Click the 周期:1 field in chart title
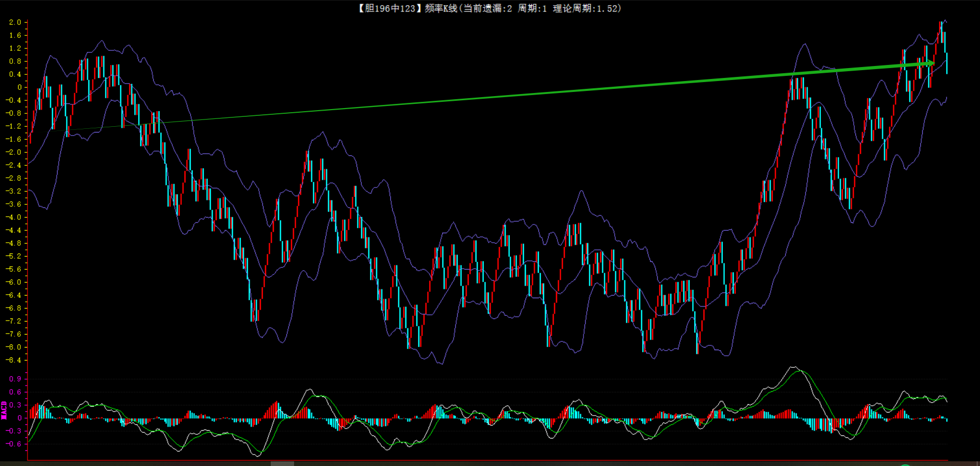Image resolution: width=980 pixels, height=466 pixels. pos(532,8)
